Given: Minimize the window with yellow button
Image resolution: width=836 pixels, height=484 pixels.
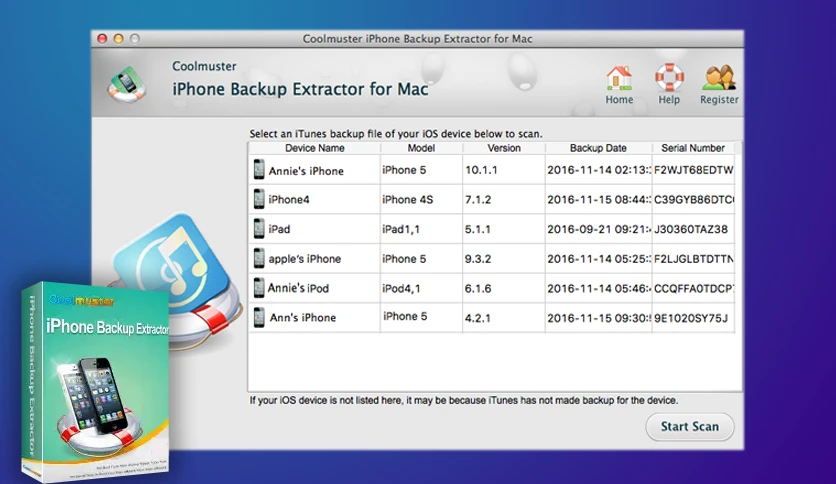Looking at the screenshot, I should (x=118, y=38).
